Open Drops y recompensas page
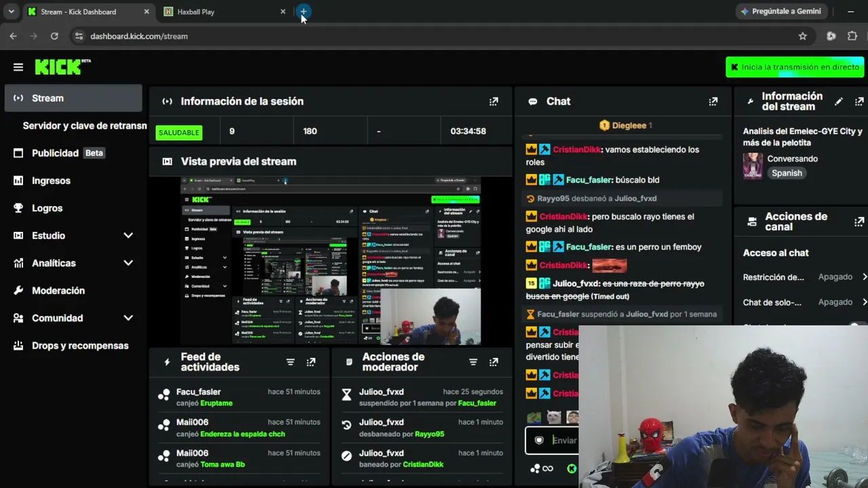868x488 pixels. 73,346
